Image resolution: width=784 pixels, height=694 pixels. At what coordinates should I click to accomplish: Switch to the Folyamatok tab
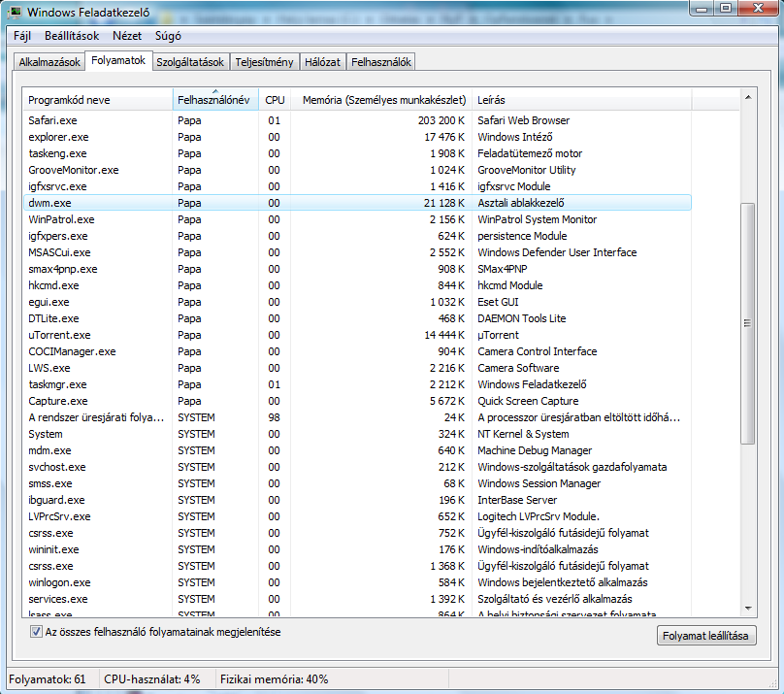point(118,60)
